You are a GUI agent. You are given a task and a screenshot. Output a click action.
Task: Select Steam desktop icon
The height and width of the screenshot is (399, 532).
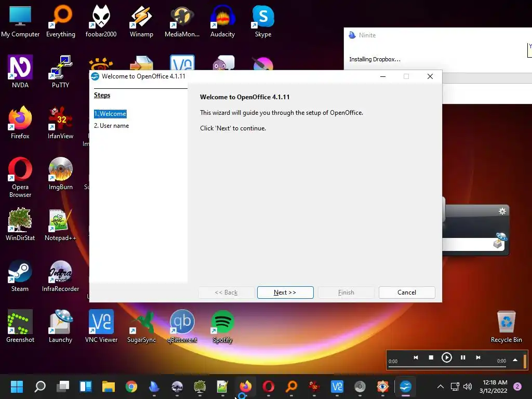(20, 275)
